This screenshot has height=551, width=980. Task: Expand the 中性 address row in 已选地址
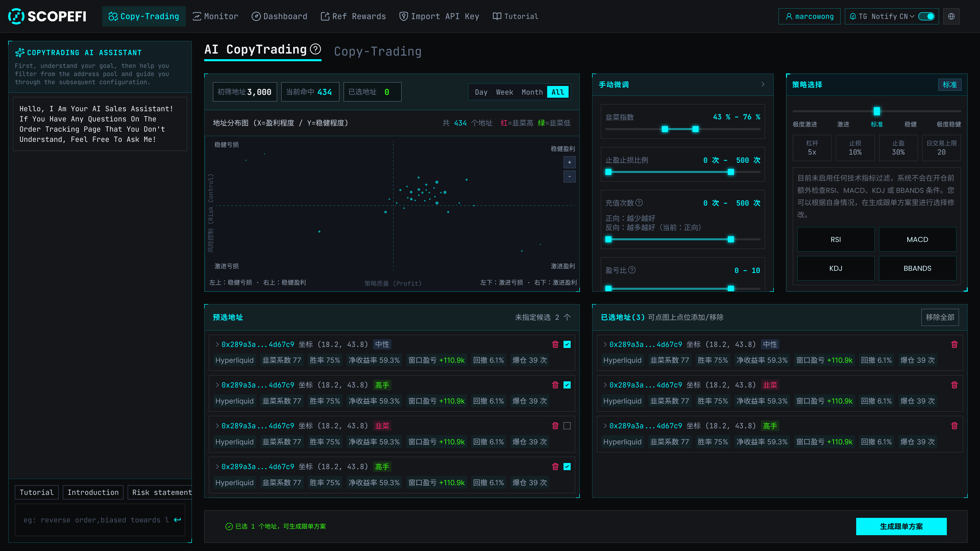point(605,345)
